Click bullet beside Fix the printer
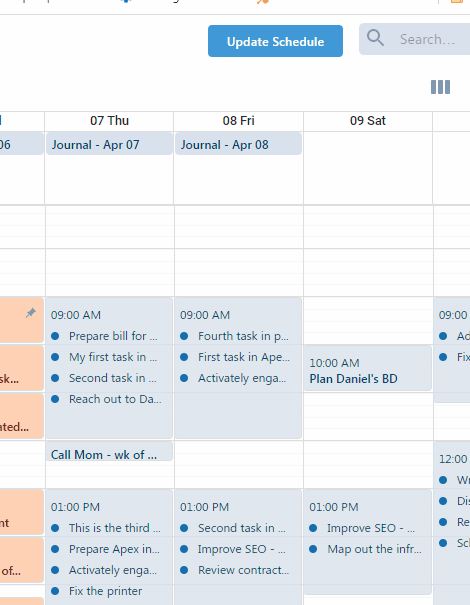This screenshot has height=605, width=470. pyautogui.click(x=55, y=591)
